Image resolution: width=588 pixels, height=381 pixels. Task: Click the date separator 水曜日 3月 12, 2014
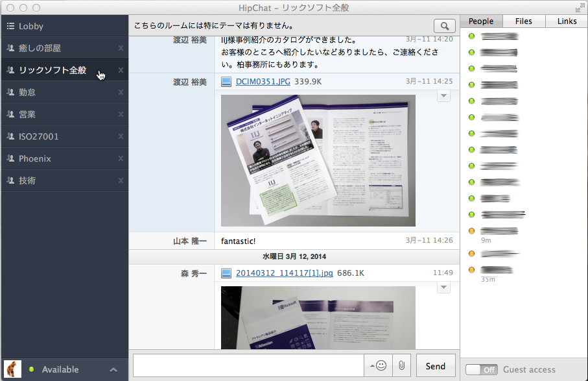click(x=294, y=256)
